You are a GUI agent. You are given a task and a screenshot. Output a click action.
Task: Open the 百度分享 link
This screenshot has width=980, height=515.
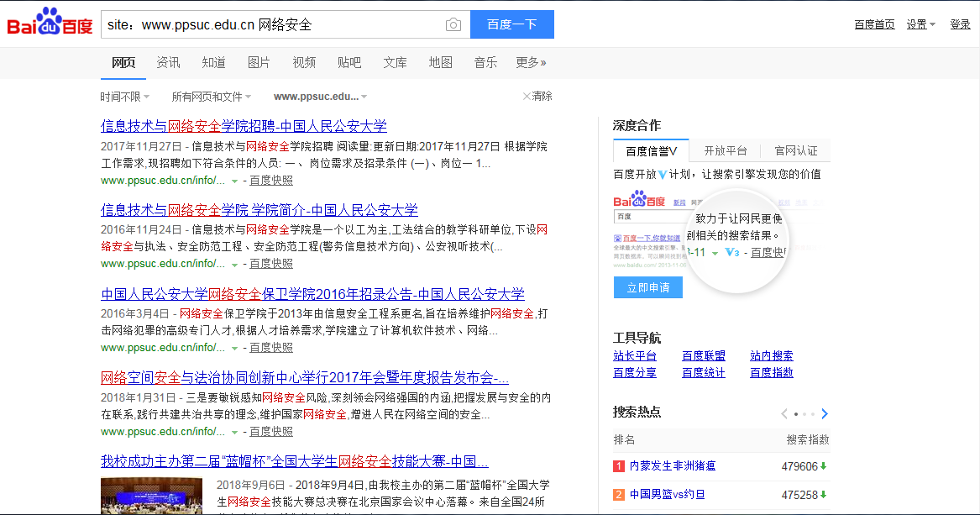(x=635, y=372)
